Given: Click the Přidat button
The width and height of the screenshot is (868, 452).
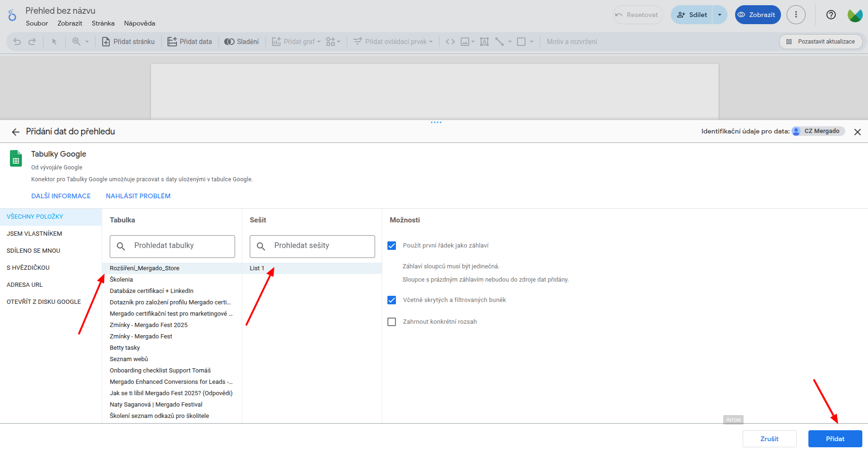Looking at the screenshot, I should [x=835, y=439].
